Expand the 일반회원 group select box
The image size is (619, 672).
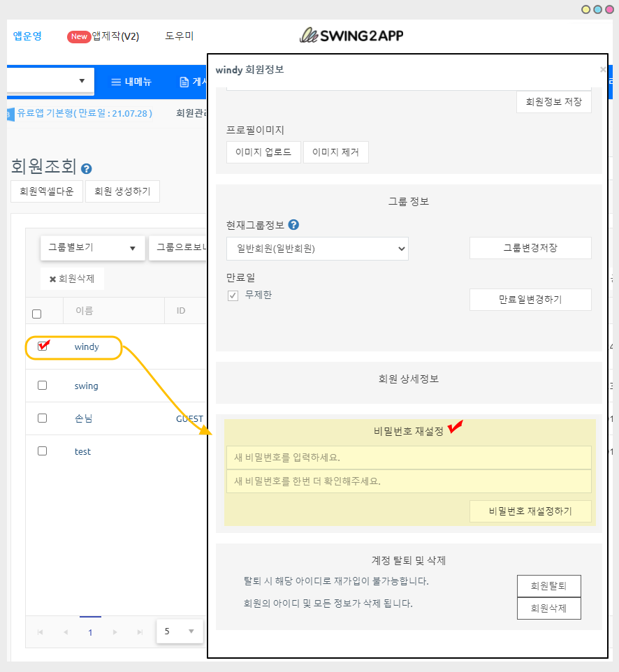click(x=317, y=248)
